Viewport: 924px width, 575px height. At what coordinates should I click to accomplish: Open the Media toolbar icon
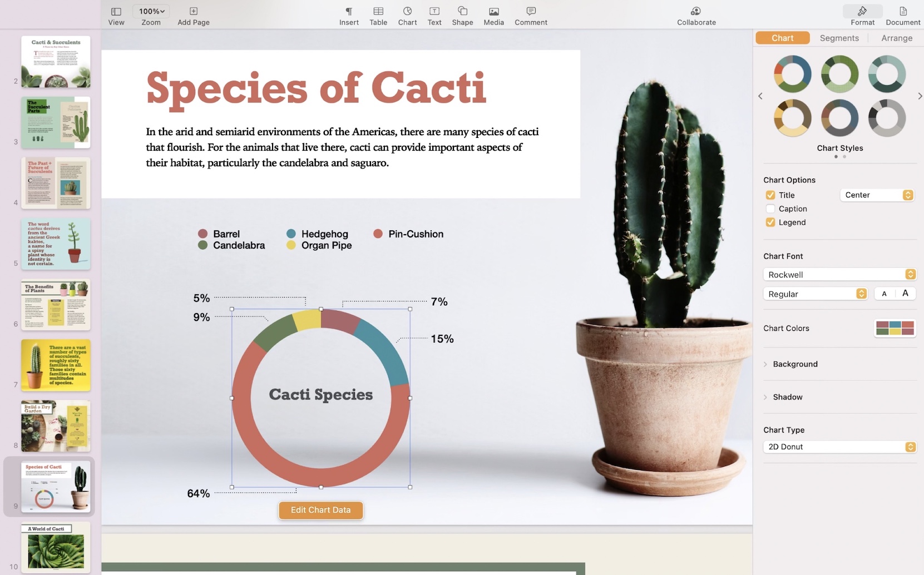coord(493,12)
